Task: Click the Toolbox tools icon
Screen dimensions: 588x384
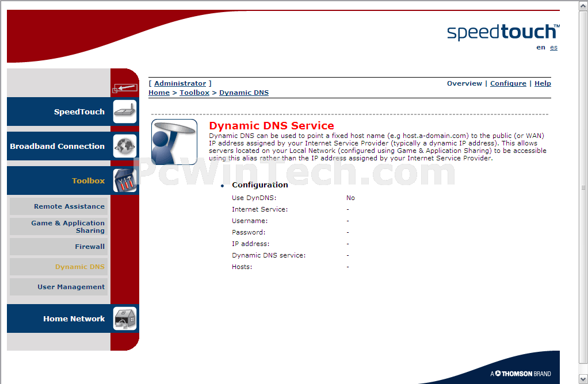Action: (125, 181)
